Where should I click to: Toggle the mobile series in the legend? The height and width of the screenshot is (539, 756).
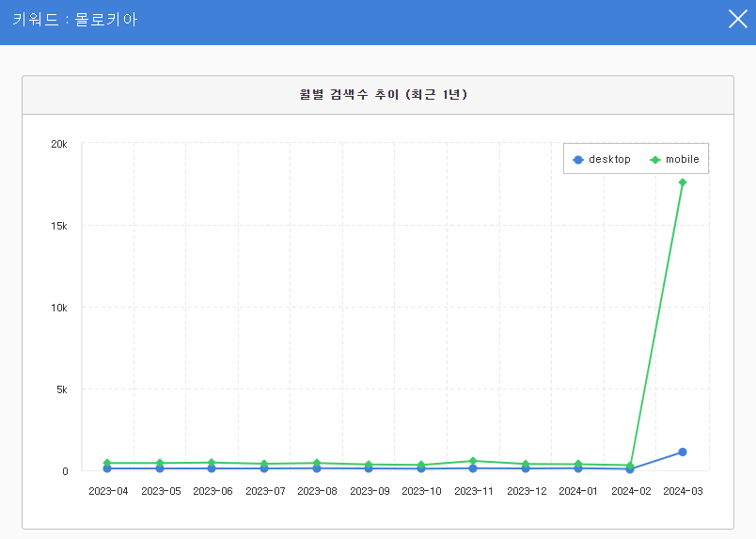[674, 159]
